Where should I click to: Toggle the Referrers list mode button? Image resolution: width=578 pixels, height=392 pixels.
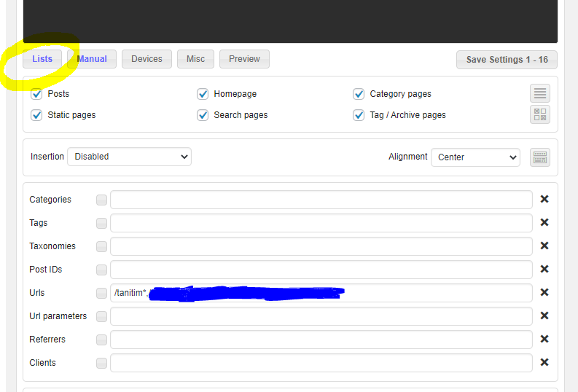click(102, 340)
